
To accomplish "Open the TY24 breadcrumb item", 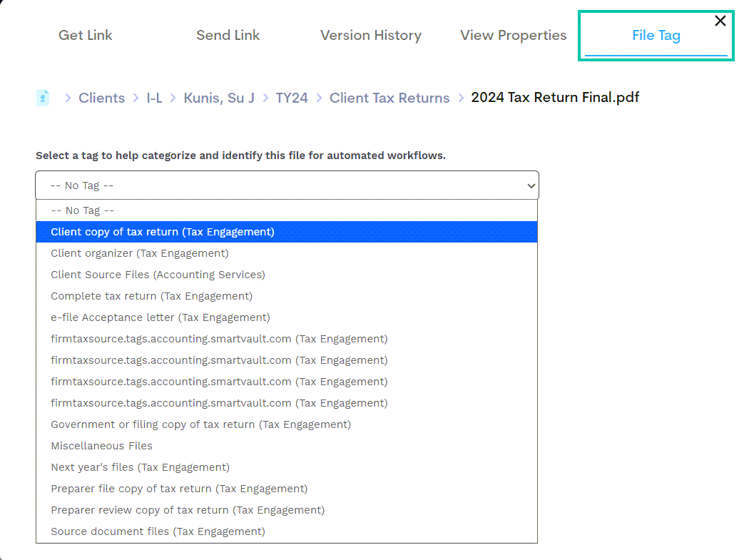I will [292, 97].
